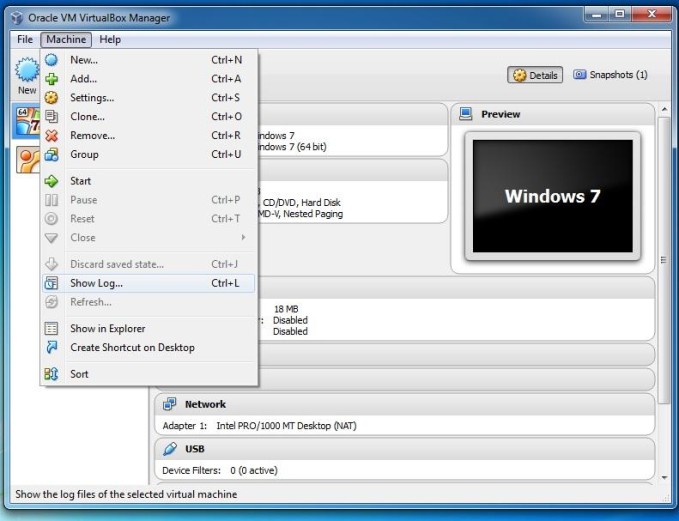The height and width of the screenshot is (521, 679).
Task: Close the VirtualBox Manager window
Action: point(651,15)
